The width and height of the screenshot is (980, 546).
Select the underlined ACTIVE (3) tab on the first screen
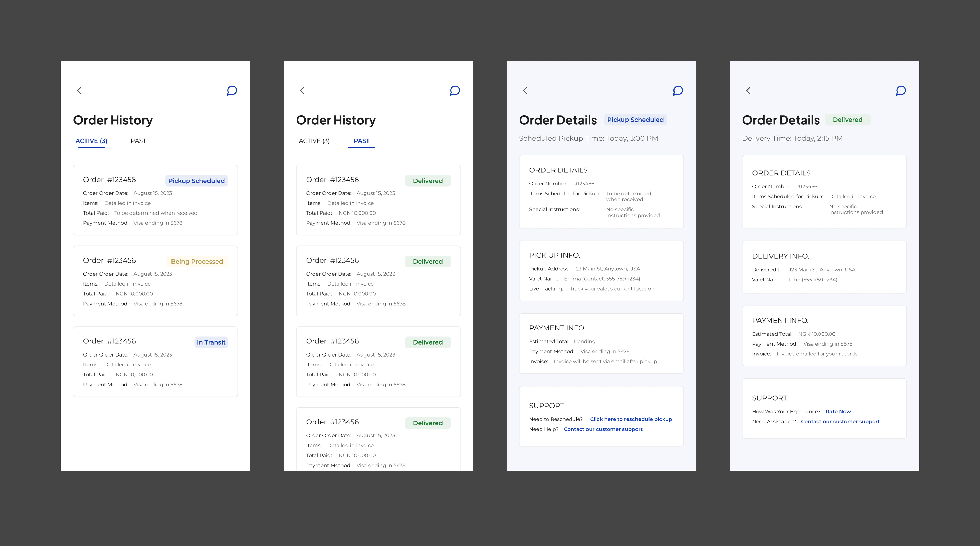(x=91, y=141)
